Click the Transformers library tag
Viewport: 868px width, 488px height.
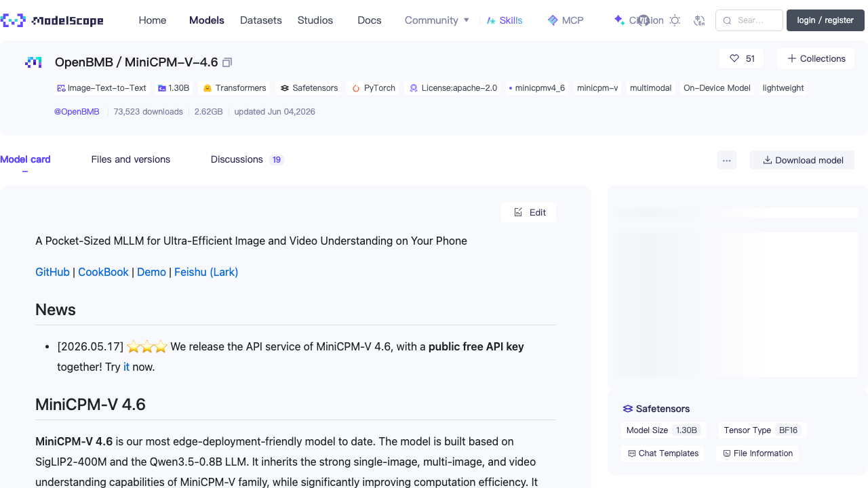[x=235, y=88]
